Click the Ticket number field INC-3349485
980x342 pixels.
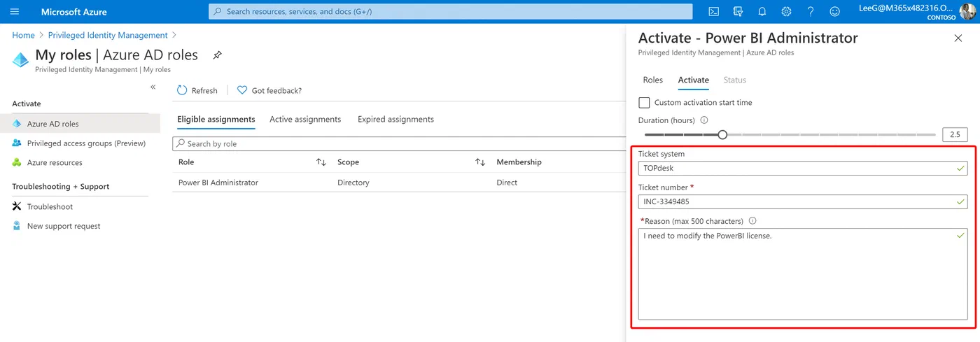[x=803, y=201]
